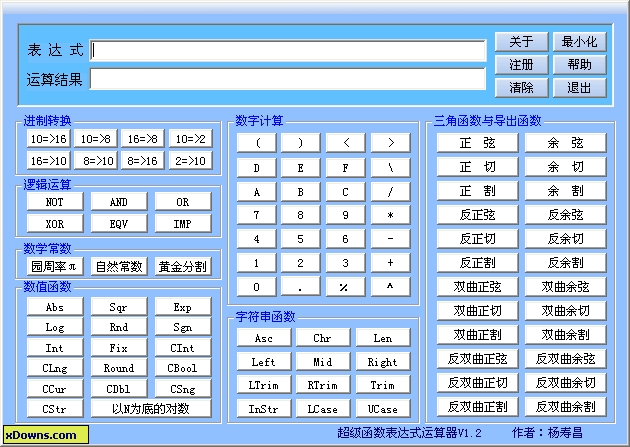This screenshot has height=447, width=630.
Task: Insert the multiplication * operator
Action: point(391,215)
